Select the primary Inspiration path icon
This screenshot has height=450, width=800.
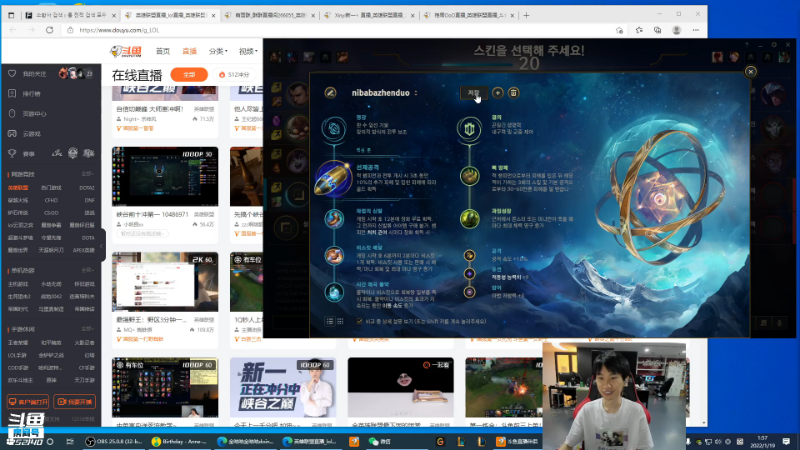pyautogui.click(x=334, y=128)
